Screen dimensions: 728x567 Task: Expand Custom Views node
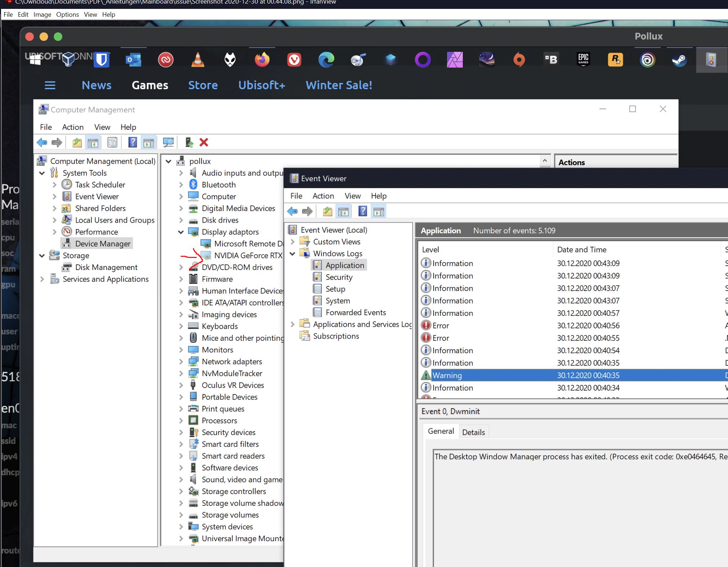(x=293, y=242)
